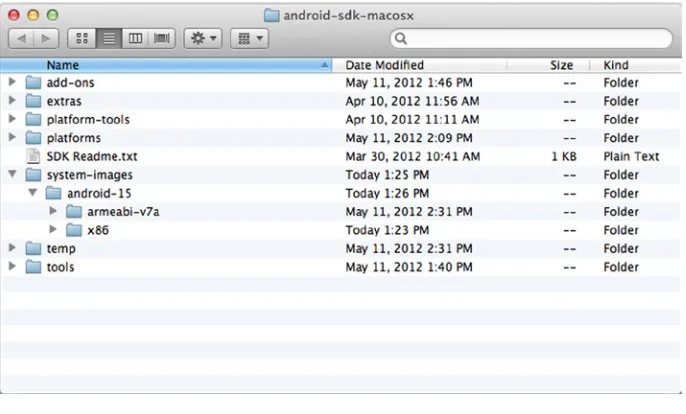Select the system-images folder icon

(x=33, y=175)
